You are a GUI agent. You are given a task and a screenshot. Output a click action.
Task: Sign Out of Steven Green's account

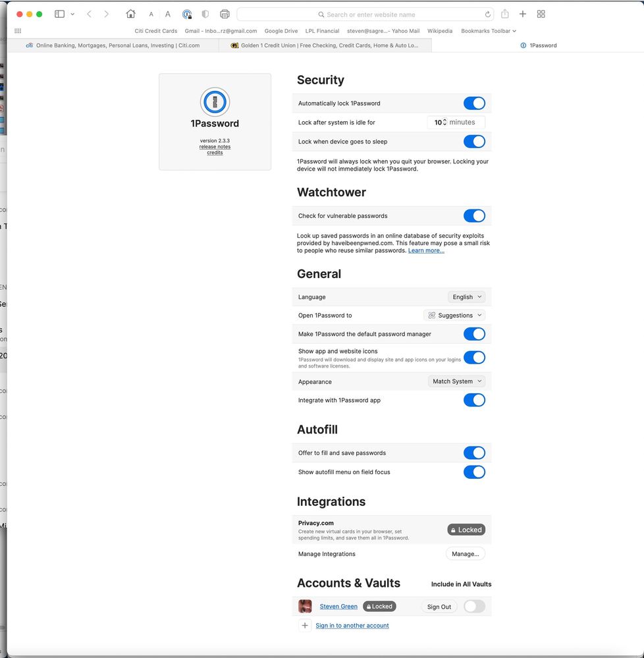click(x=439, y=607)
